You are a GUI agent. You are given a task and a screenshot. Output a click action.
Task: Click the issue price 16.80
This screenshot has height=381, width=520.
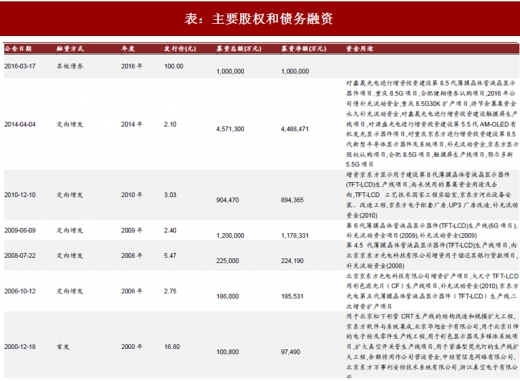(x=172, y=347)
